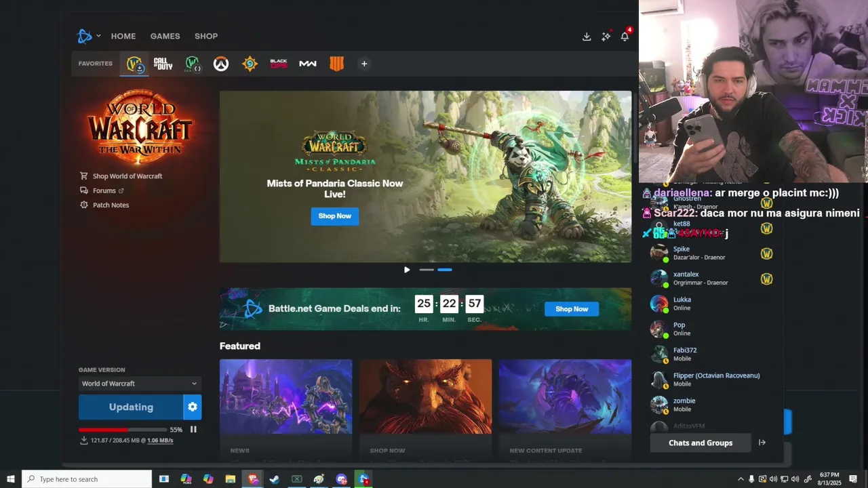The image size is (868, 488).
Task: Click the taskbar search box
Action: [87, 479]
